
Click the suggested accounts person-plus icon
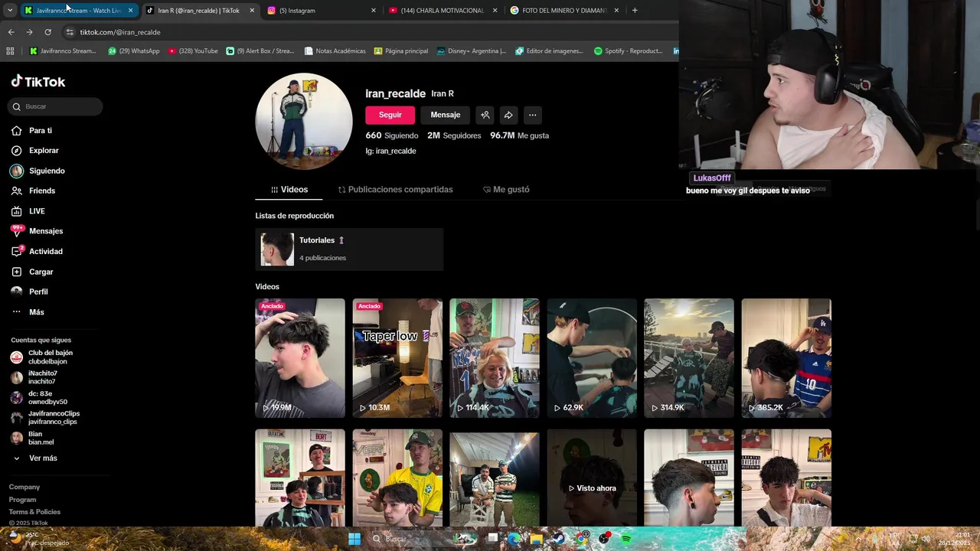click(x=485, y=115)
